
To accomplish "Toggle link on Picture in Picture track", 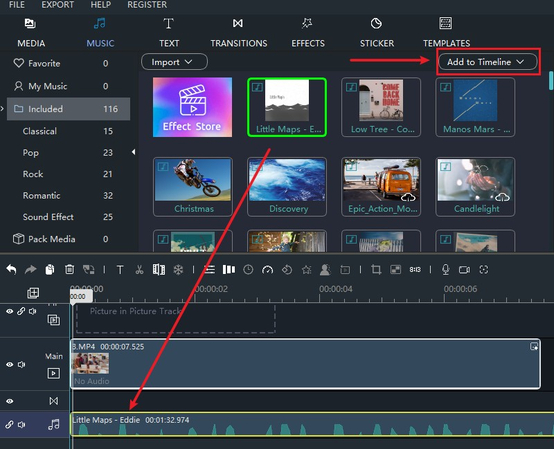I will pyautogui.click(x=21, y=311).
